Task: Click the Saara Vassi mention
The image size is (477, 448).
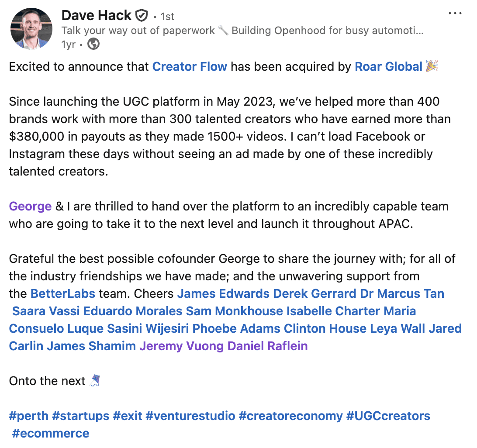Action: tap(45, 311)
